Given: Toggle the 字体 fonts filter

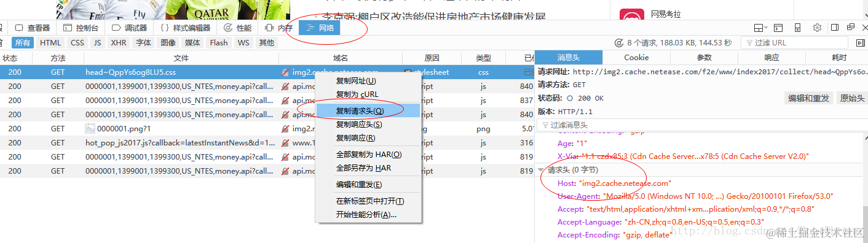Looking at the screenshot, I should [x=144, y=43].
